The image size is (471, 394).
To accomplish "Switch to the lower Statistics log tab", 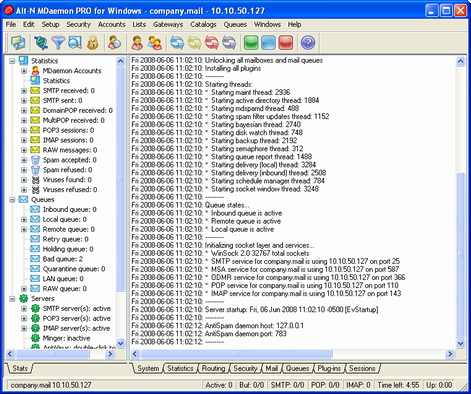I will point(180,368).
